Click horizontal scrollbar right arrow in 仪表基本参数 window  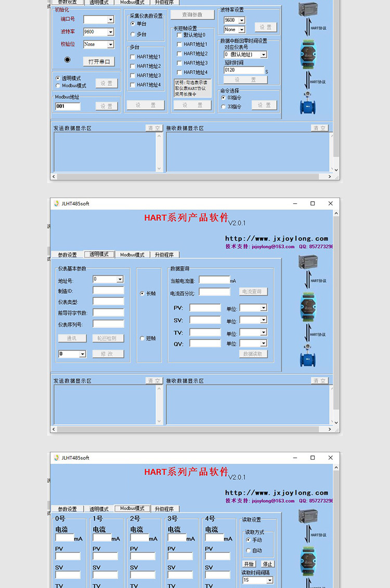click(x=330, y=429)
